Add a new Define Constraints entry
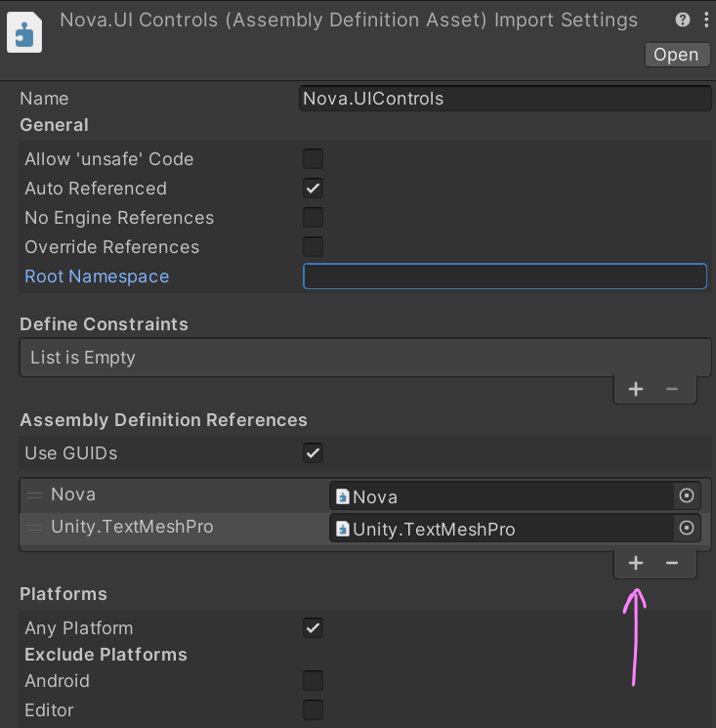The width and height of the screenshot is (716, 728). pyautogui.click(x=636, y=389)
